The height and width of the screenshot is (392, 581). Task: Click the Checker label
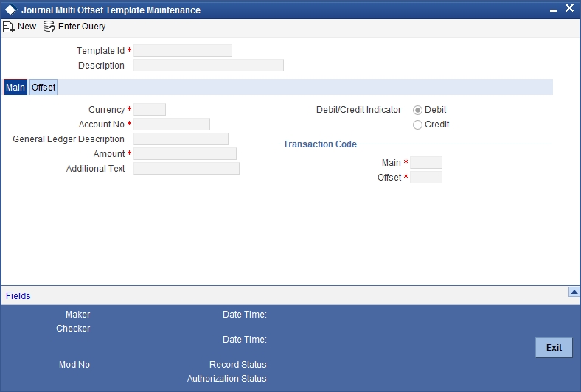click(x=73, y=329)
